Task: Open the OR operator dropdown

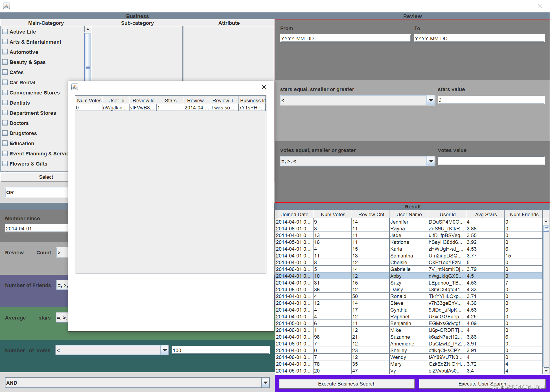Action: pyautogui.click(x=36, y=192)
